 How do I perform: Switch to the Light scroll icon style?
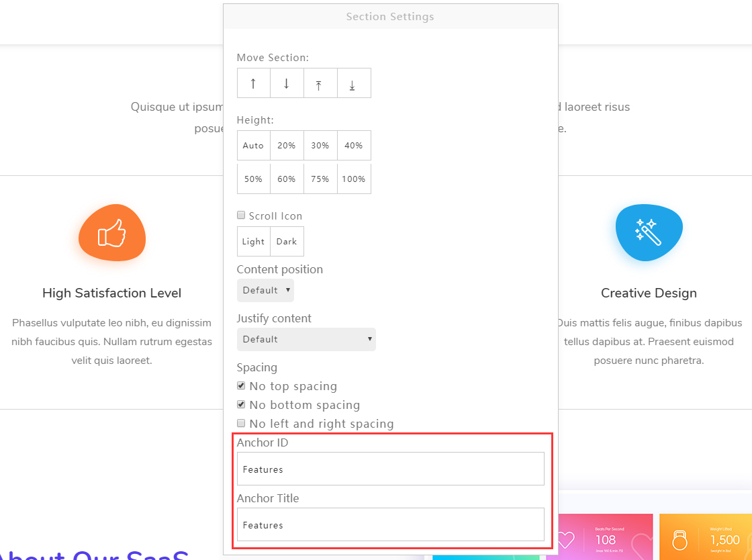click(x=253, y=241)
